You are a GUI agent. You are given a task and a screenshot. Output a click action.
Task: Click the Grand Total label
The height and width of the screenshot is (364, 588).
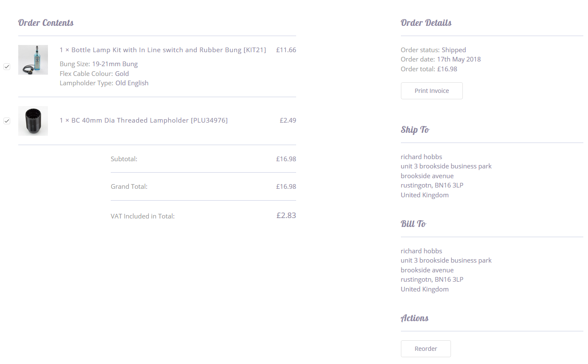point(129,187)
